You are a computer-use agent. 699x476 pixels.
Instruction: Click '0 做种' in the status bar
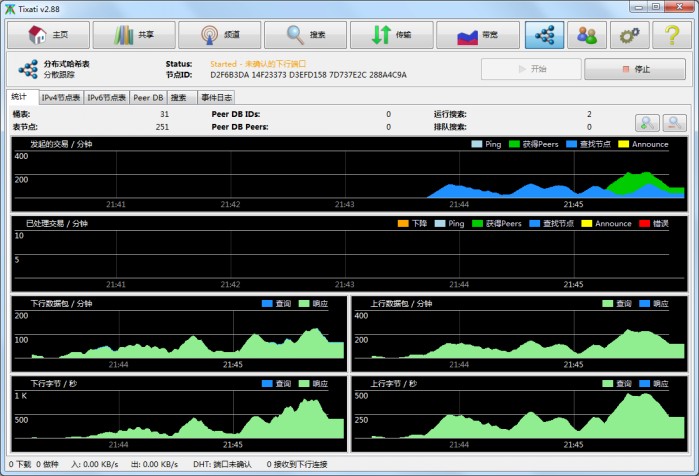coord(47,464)
